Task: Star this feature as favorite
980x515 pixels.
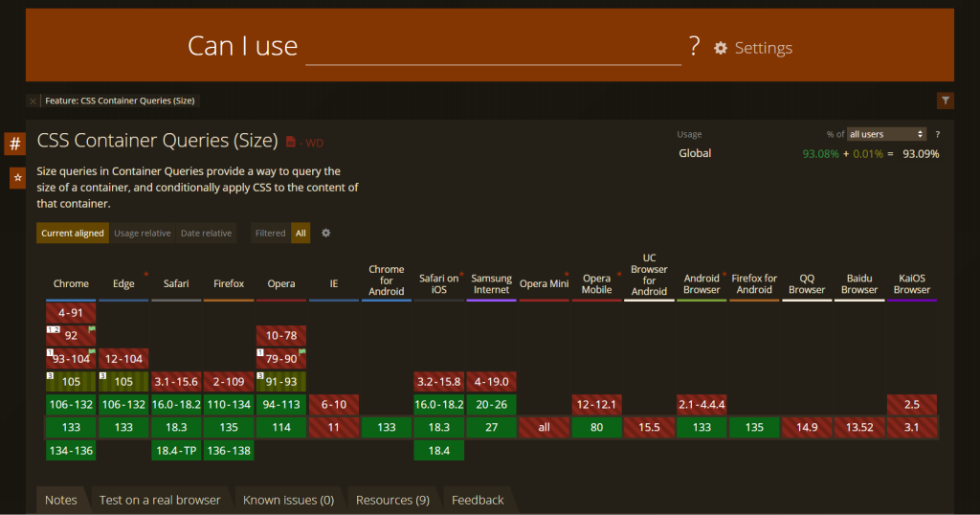Action: coord(17,178)
